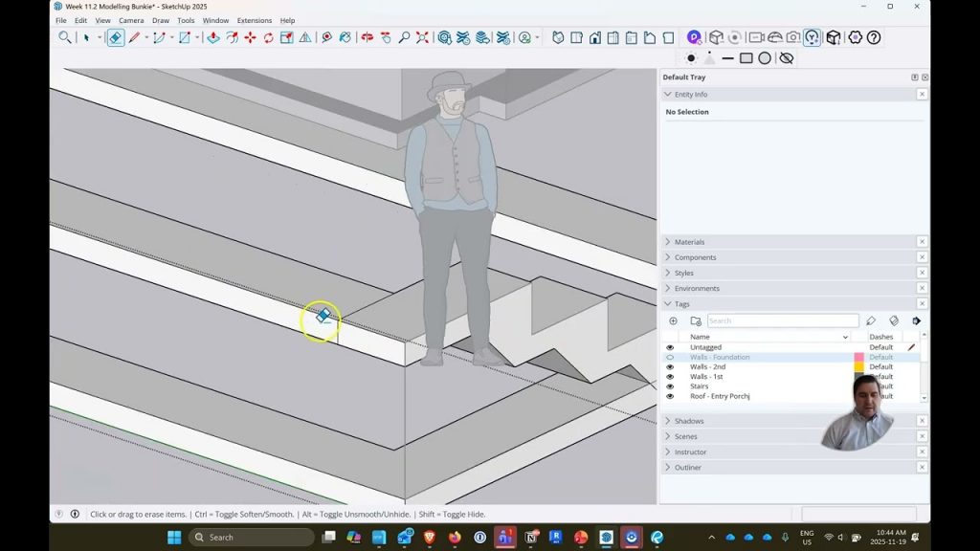Toggle visibility of Walls - 2nd tag
The width and height of the screenshot is (980, 551).
[x=670, y=367]
